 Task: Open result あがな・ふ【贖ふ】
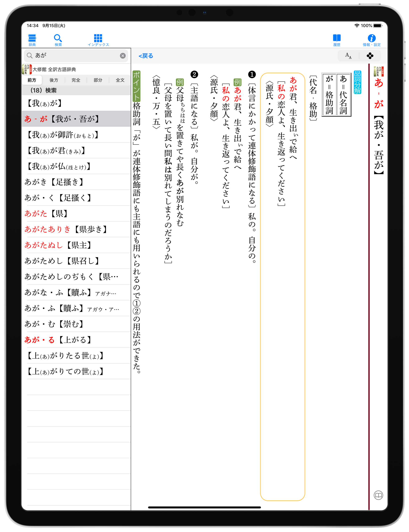coord(76,292)
